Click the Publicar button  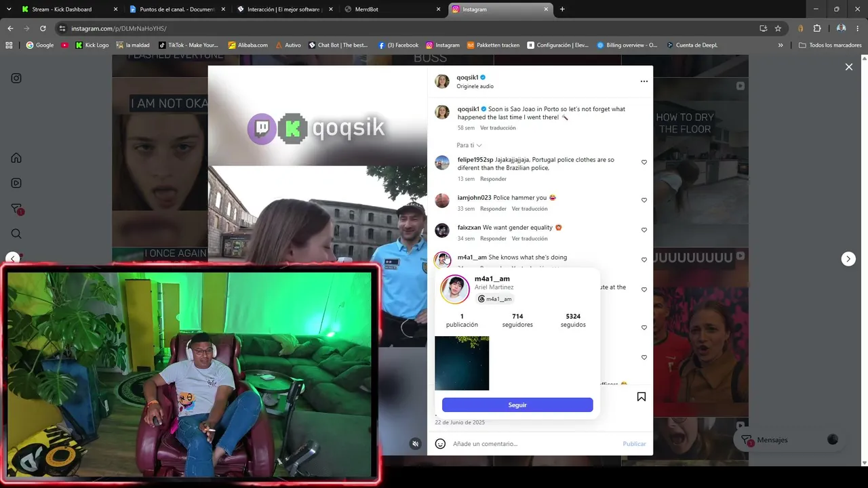click(x=635, y=444)
